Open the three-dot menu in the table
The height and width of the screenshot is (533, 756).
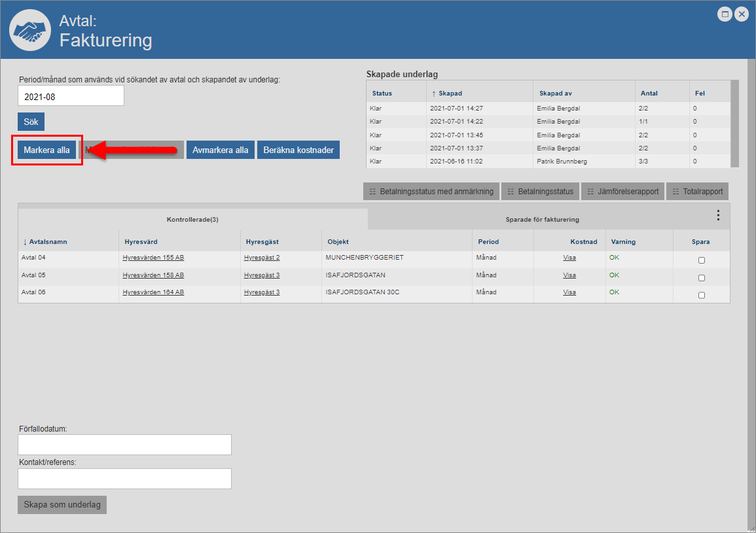click(x=718, y=215)
